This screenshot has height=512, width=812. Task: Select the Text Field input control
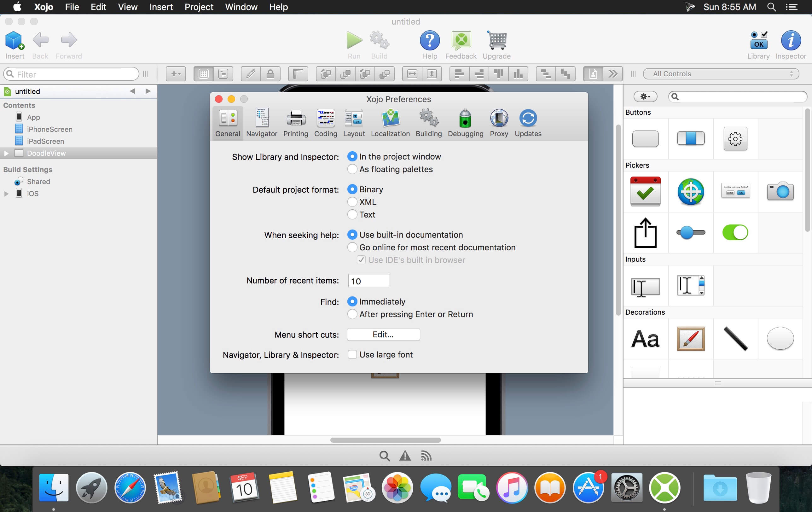(x=645, y=287)
